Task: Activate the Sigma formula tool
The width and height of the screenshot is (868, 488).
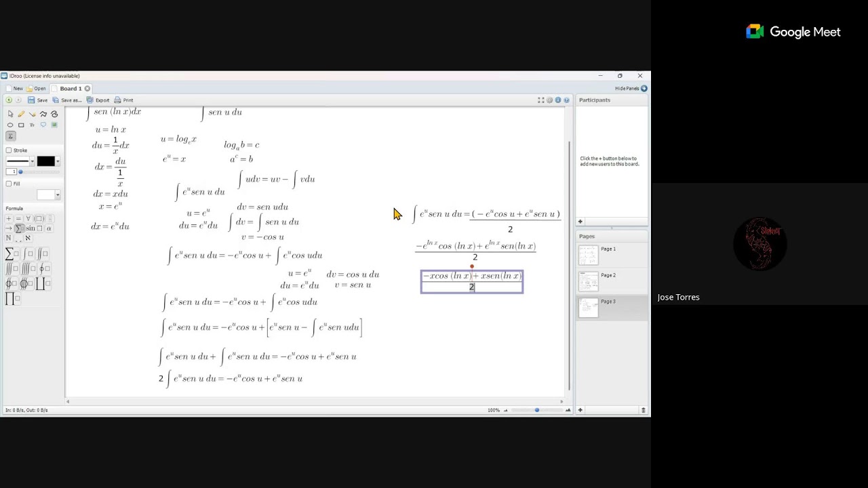Action: pos(10,136)
